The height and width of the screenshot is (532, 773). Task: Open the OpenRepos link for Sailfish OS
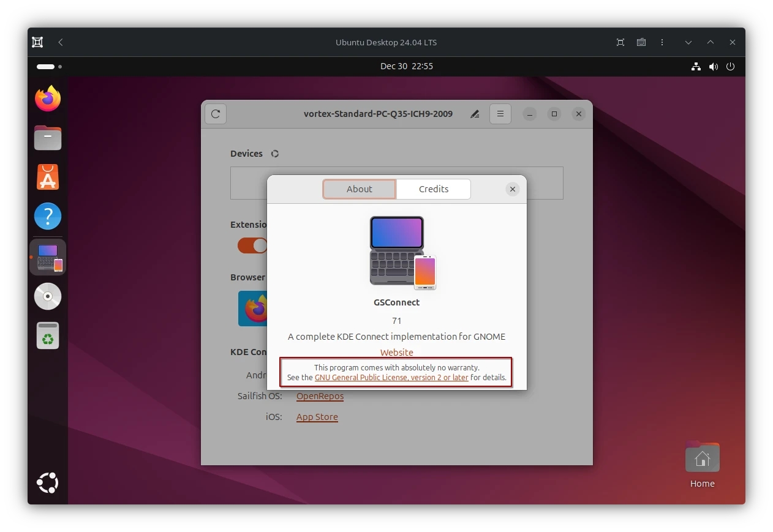[x=320, y=396]
